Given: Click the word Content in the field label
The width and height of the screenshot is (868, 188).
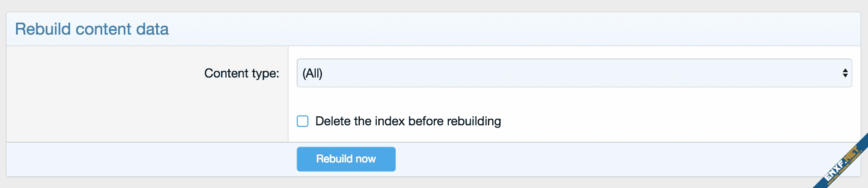Looking at the screenshot, I should click(x=226, y=73).
